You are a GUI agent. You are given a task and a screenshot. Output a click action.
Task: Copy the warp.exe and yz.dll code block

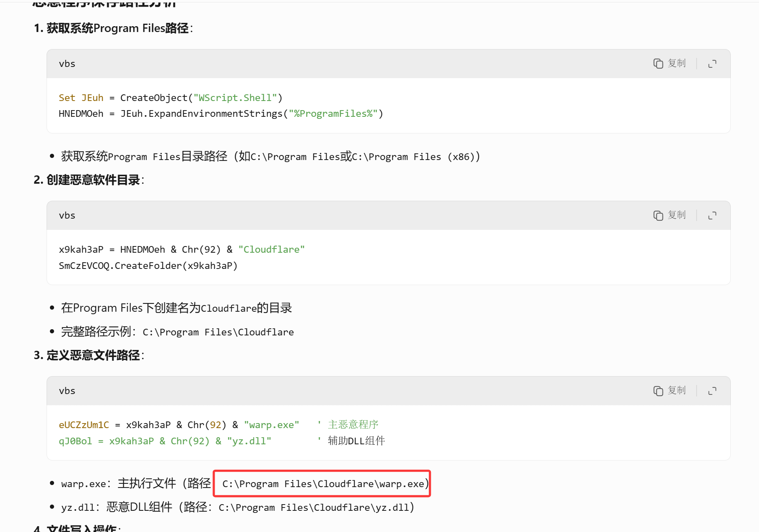pos(669,390)
